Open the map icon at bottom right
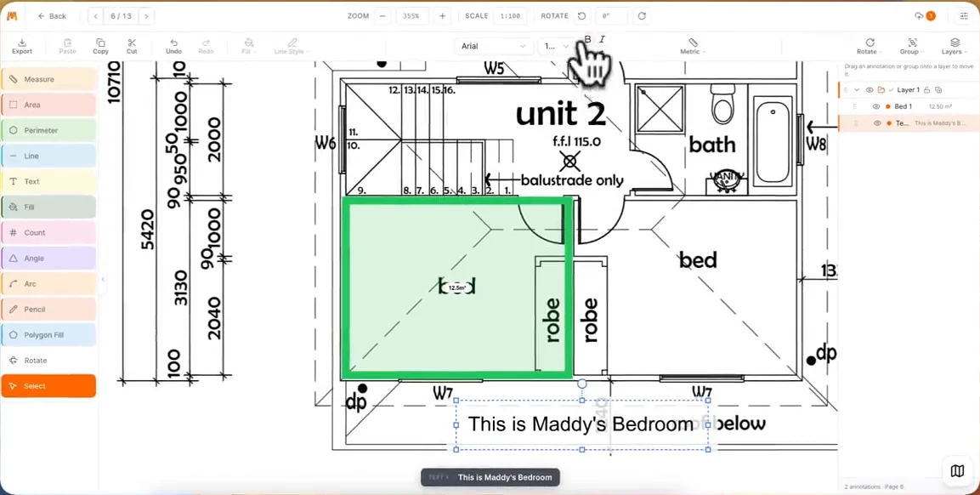The height and width of the screenshot is (495, 980). tap(957, 470)
